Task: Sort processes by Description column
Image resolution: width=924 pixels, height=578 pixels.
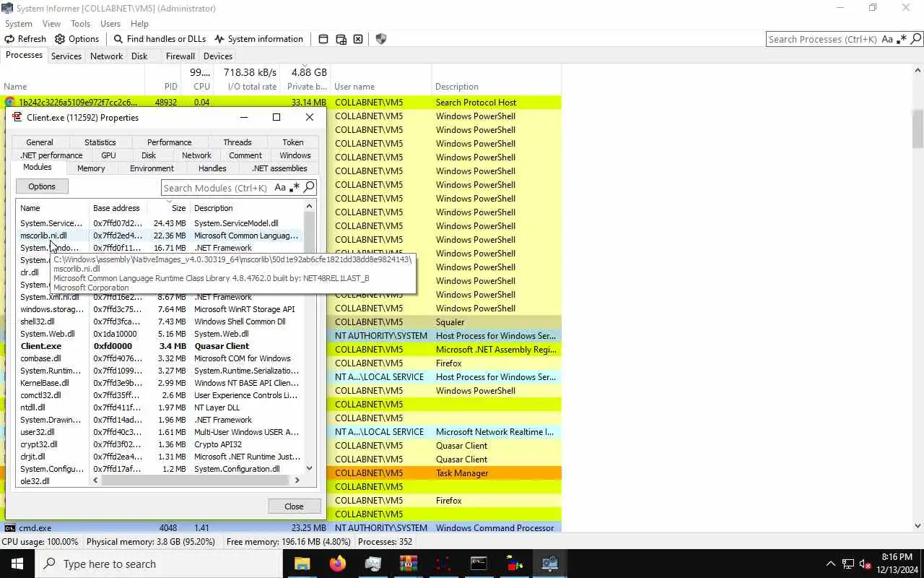Action: 496,86
